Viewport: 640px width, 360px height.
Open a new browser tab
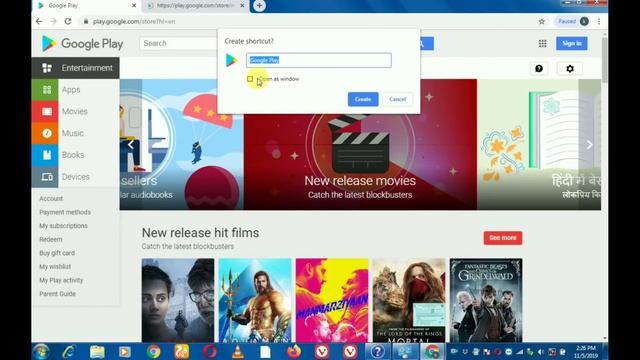pyautogui.click(x=259, y=6)
